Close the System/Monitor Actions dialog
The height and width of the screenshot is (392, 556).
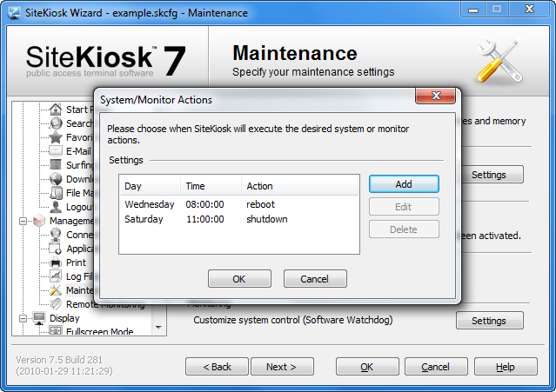pyautogui.click(x=436, y=96)
